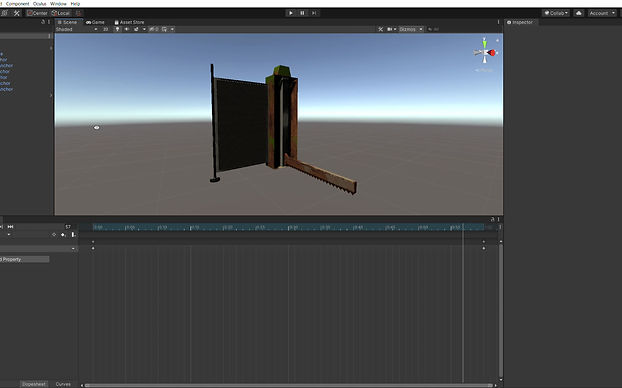Open the Collab dropdown
622x388 pixels.
pyautogui.click(x=556, y=13)
